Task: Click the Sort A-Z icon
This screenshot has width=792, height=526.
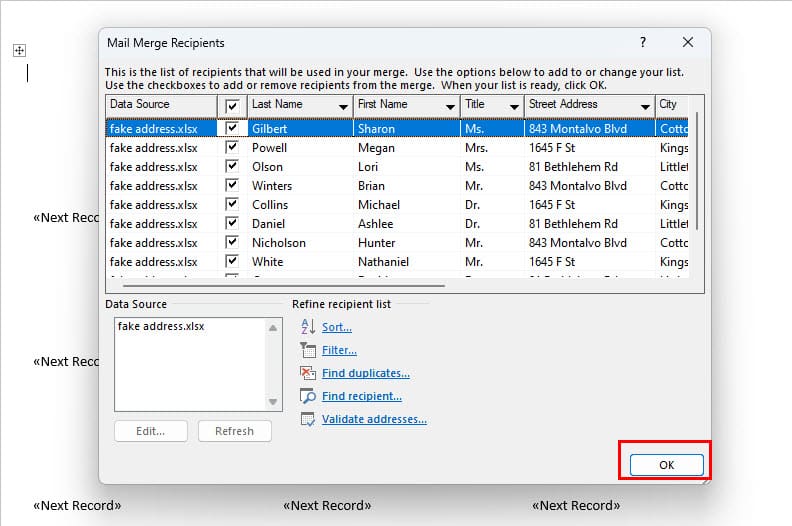Action: 308,327
